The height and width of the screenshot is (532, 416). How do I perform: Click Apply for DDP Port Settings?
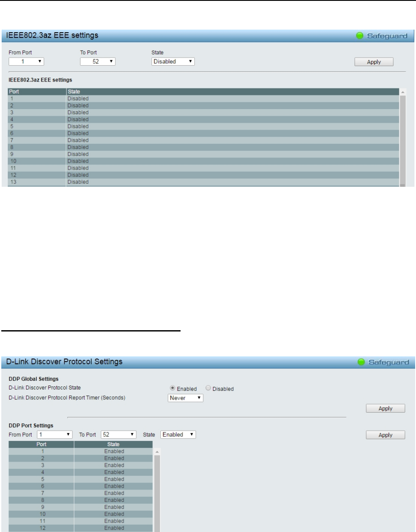tap(386, 435)
